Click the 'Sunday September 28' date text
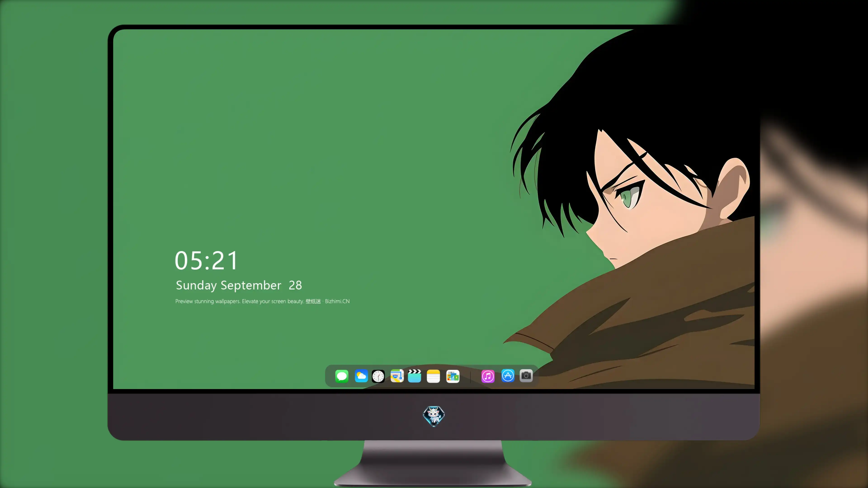The height and width of the screenshot is (488, 868). pyautogui.click(x=239, y=285)
